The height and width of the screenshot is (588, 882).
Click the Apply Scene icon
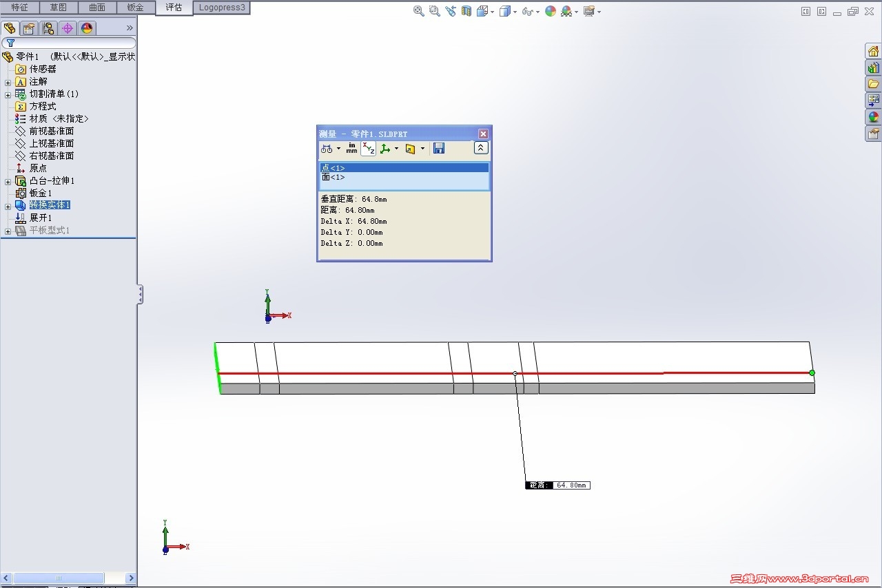pos(566,11)
